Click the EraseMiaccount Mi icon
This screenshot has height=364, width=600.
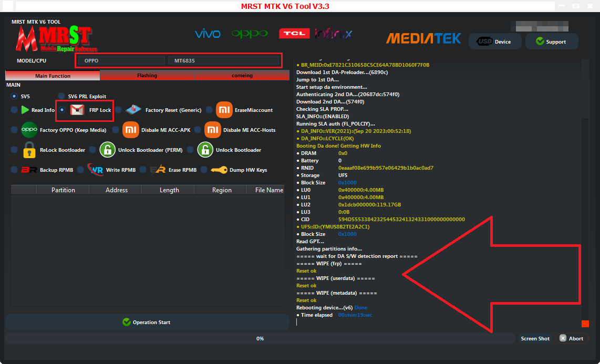pyautogui.click(x=224, y=110)
